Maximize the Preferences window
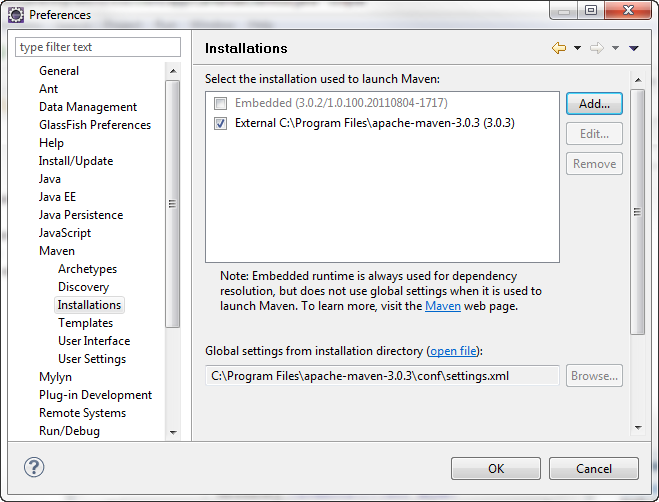The image size is (659, 502). 591,10
